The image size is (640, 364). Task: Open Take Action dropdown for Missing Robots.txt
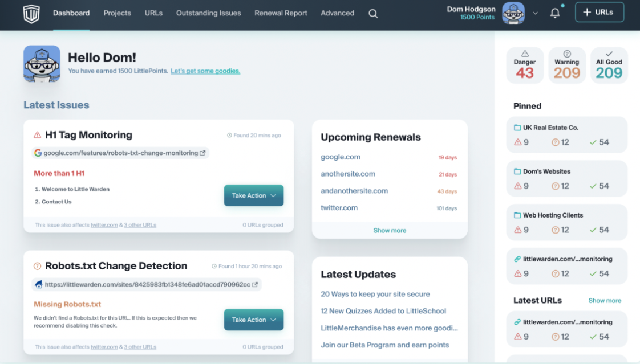coord(253,320)
